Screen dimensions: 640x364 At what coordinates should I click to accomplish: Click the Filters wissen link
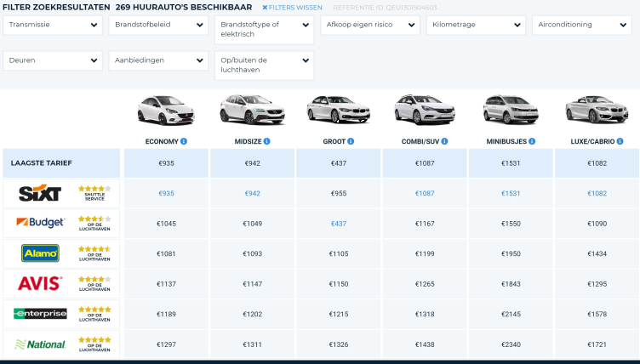pos(292,7)
